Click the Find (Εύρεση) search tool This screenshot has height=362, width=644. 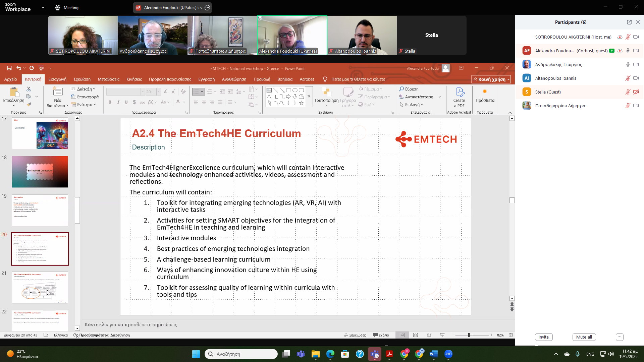tap(409, 89)
